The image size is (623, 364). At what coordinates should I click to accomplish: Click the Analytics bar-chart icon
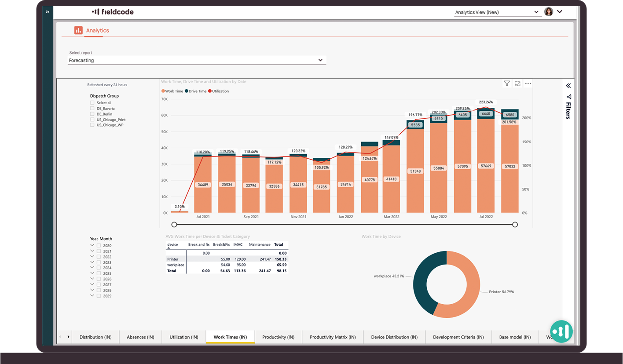point(78,30)
